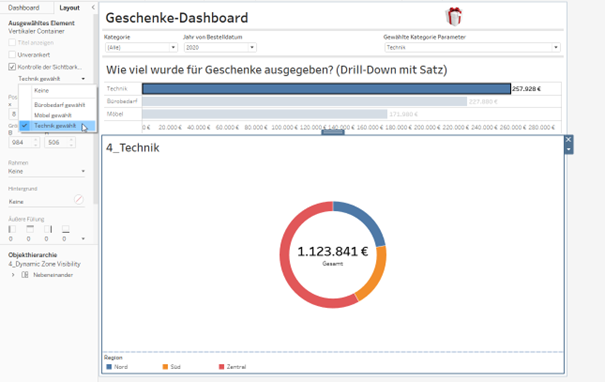
Task: Click the Nebeneinander container icon
Action: pos(25,275)
